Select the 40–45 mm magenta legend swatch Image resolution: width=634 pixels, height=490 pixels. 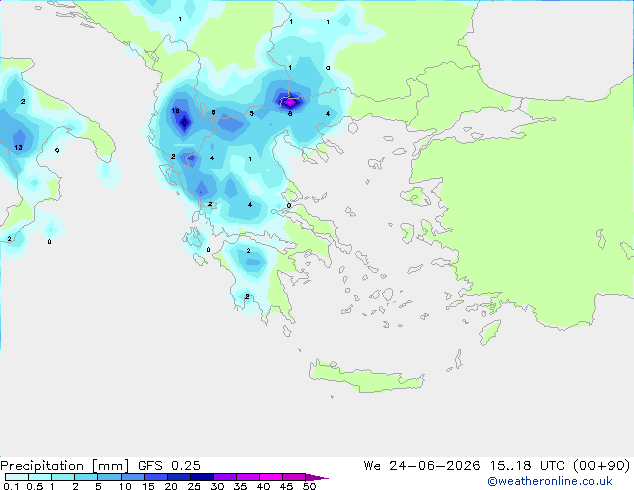[x=271, y=477]
